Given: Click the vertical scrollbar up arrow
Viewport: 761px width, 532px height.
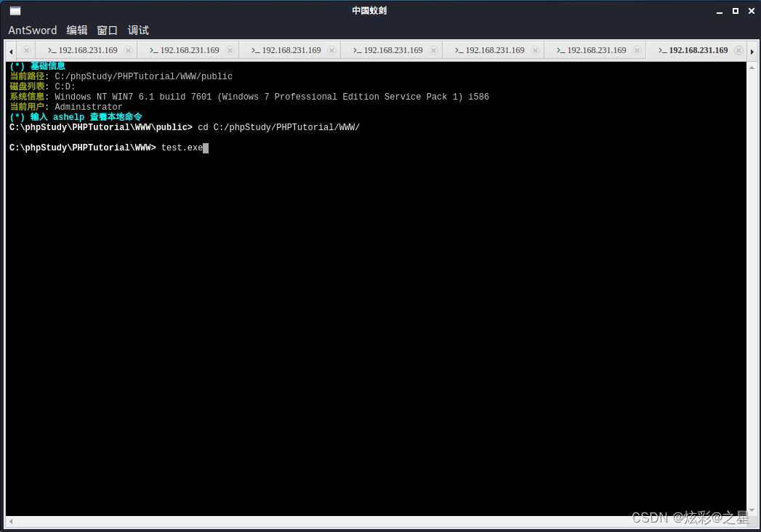Looking at the screenshot, I should point(752,68).
